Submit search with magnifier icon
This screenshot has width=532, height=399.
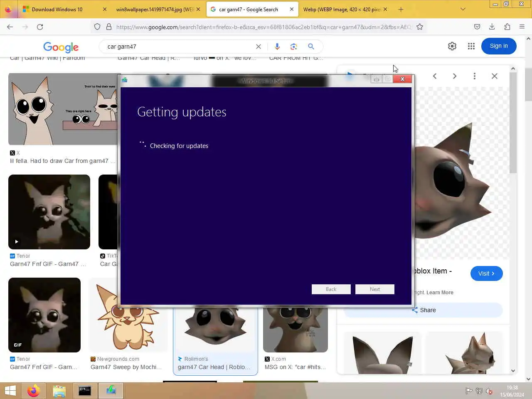click(311, 47)
